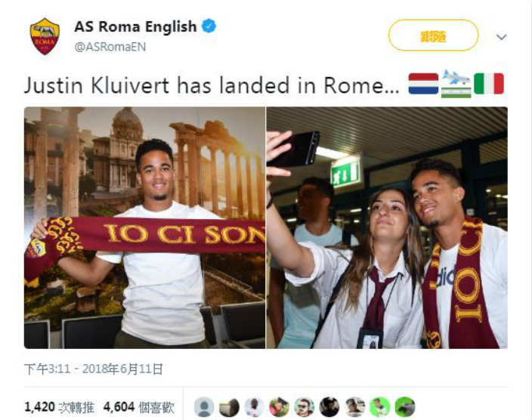Screen dimensions: 532x420
Task: Click the third liker avatar with white shirt
Action: (x=254, y=407)
